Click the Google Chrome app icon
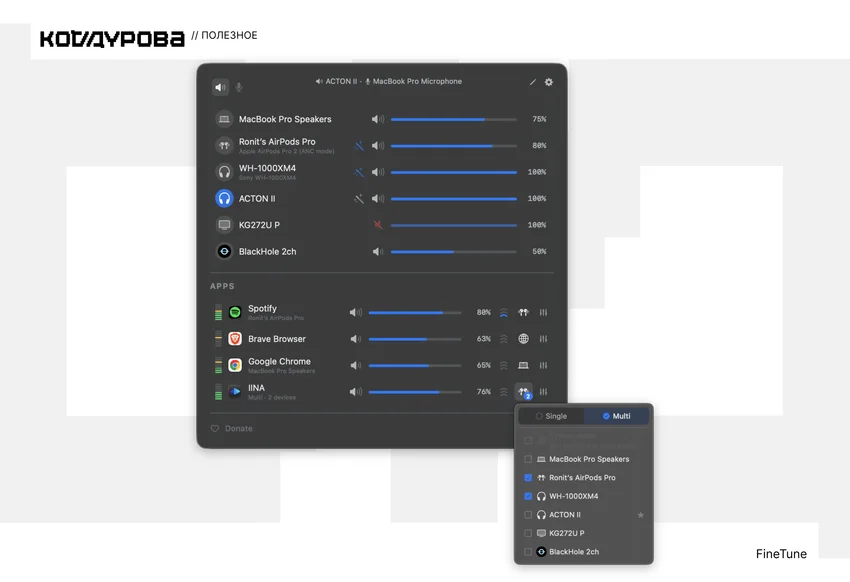This screenshot has width=850, height=582. click(235, 365)
